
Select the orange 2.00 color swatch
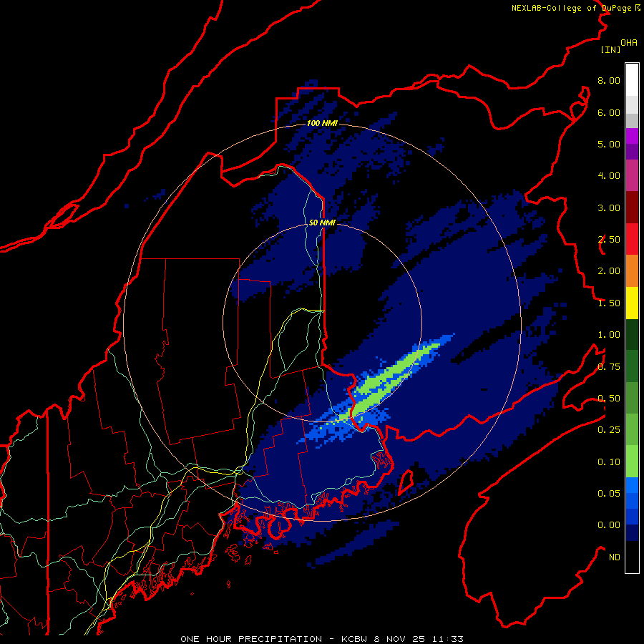[632, 271]
